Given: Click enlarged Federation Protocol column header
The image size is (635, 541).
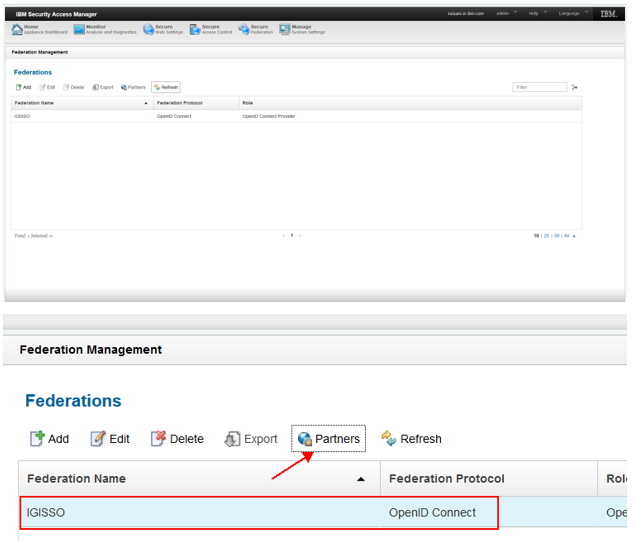Looking at the screenshot, I should click(489, 479).
